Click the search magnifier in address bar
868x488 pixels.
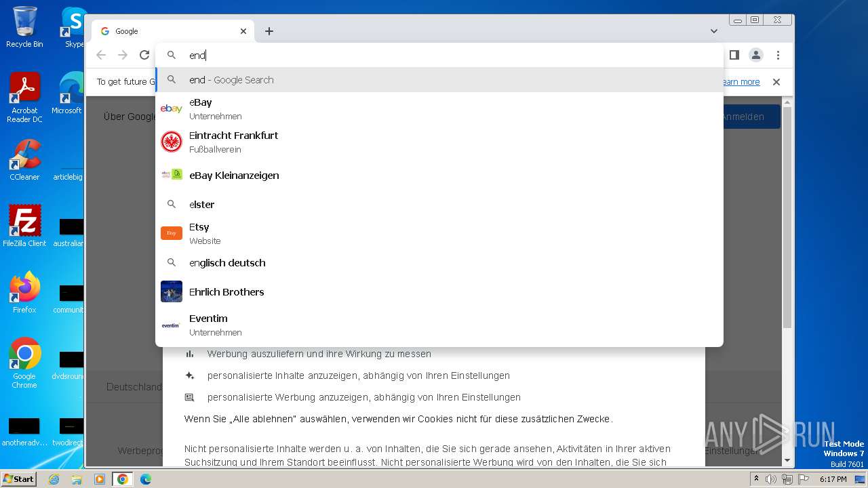[x=172, y=55]
